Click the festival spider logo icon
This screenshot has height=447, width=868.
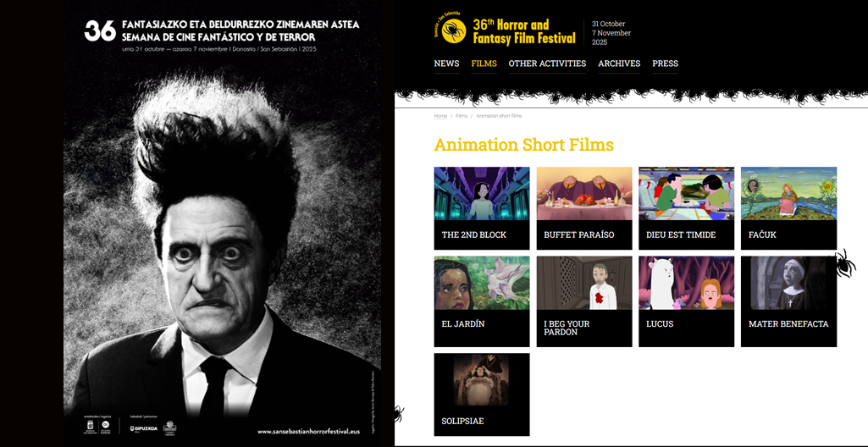pos(453,31)
